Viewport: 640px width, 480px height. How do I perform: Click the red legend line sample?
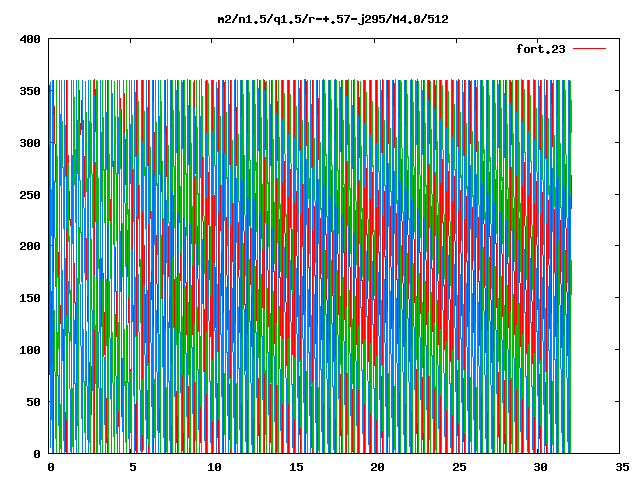pos(589,49)
